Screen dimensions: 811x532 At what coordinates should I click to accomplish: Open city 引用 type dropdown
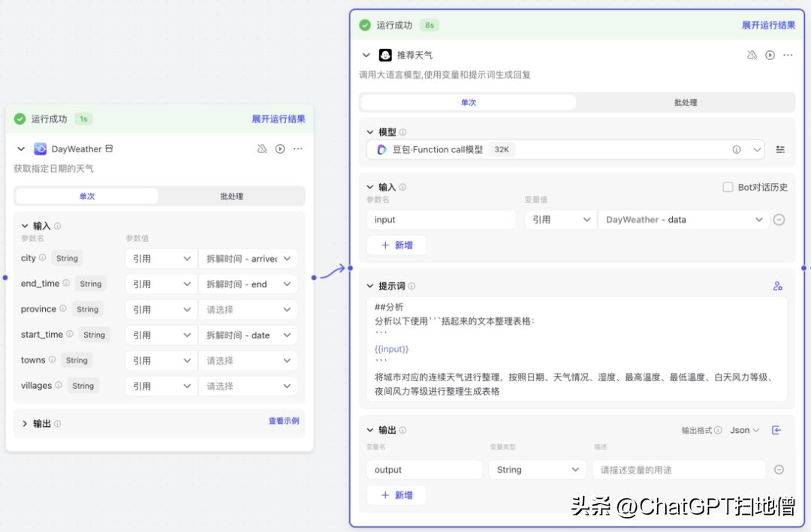pyautogui.click(x=161, y=259)
